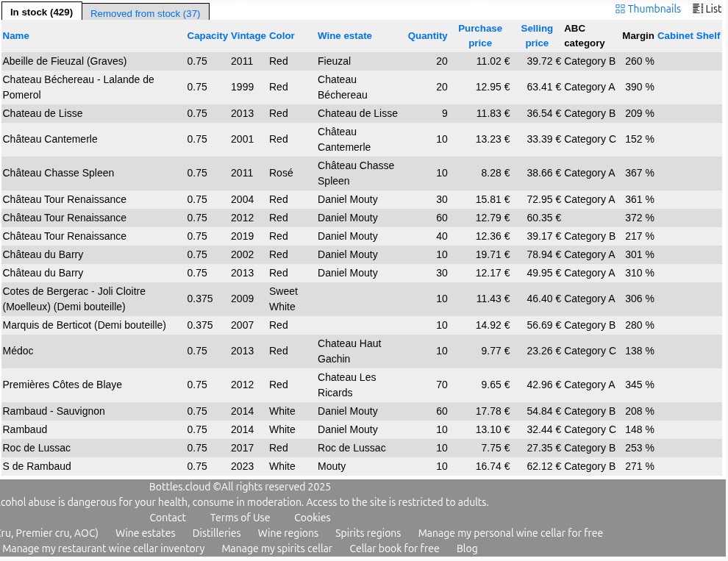Sort table by Selling price column
The height and width of the screenshot is (561, 728).
pos(537,35)
